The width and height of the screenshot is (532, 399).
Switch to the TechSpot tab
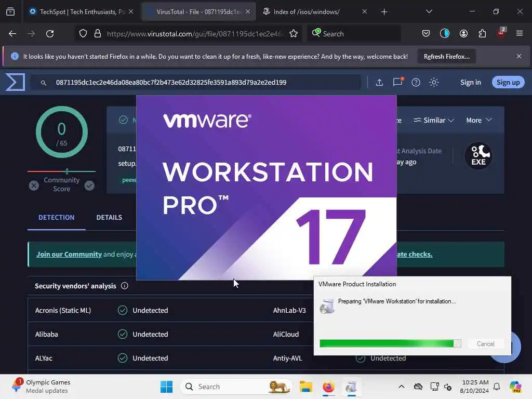pyautogui.click(x=77, y=12)
